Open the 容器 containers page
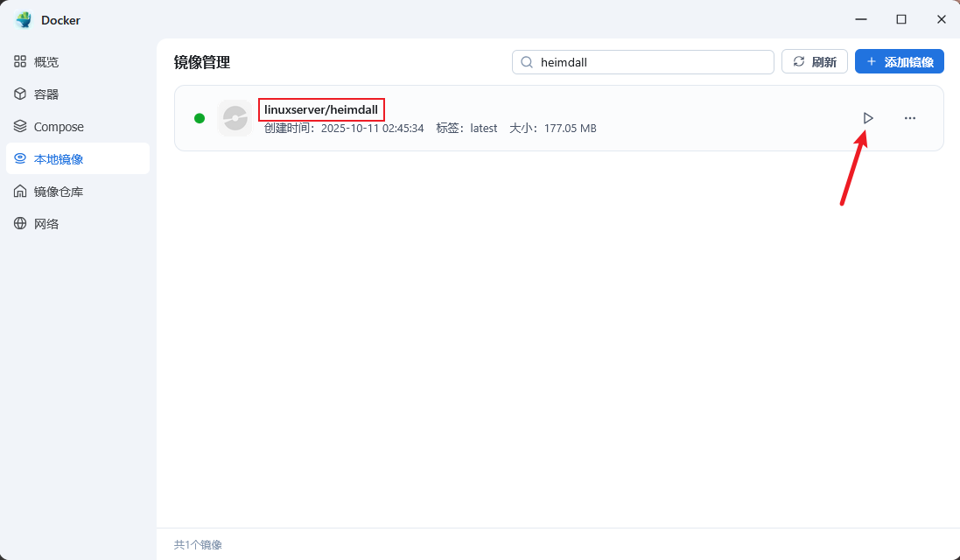 [x=78, y=94]
